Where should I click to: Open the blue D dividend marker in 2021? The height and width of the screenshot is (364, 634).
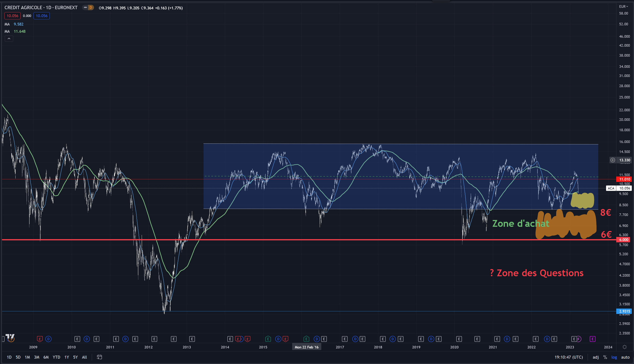pyautogui.click(x=507, y=339)
